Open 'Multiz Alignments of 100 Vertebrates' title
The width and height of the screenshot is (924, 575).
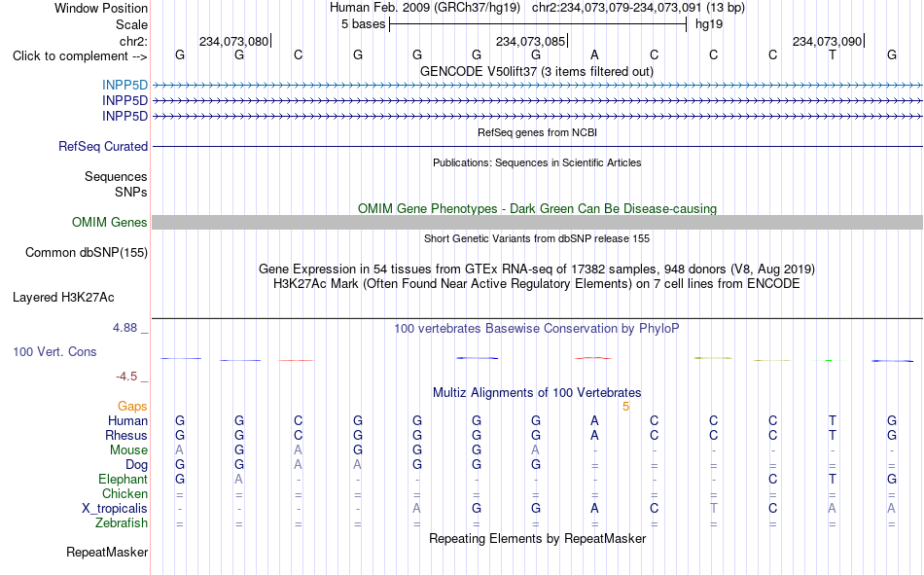[x=537, y=393]
